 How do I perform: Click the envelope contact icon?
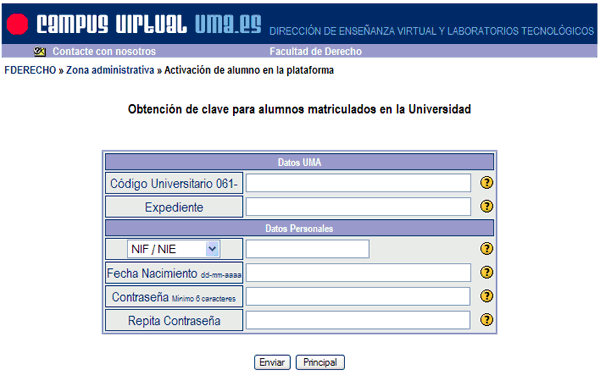click(40, 51)
